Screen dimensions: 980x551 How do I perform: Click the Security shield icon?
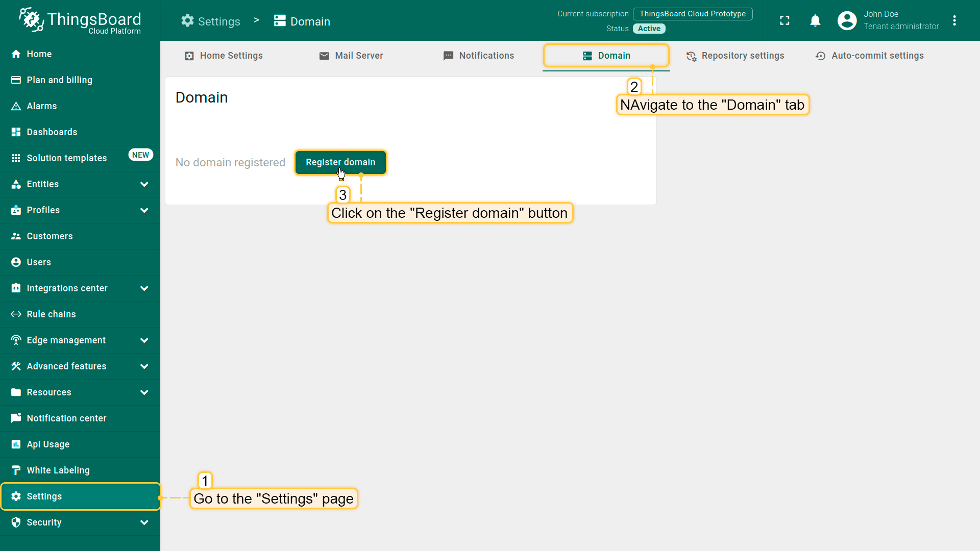(16, 522)
